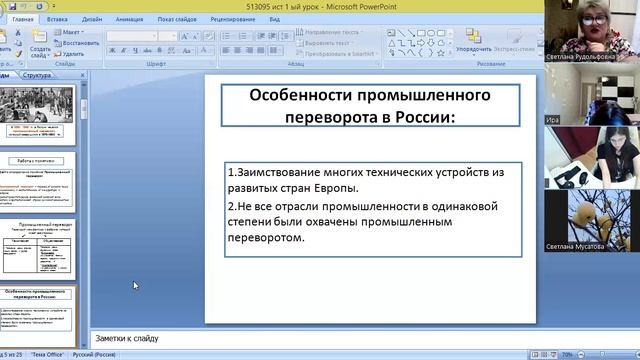
Task: Open the font size combo box
Action: pyautogui.click(x=168, y=36)
